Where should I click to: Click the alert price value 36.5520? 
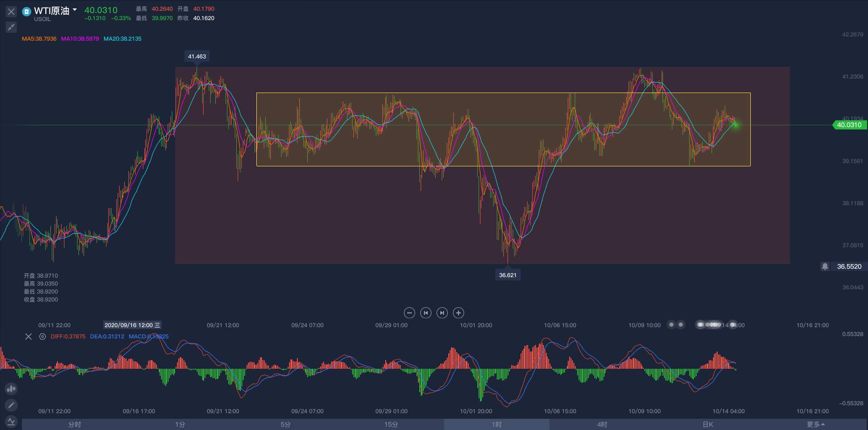[x=849, y=266]
